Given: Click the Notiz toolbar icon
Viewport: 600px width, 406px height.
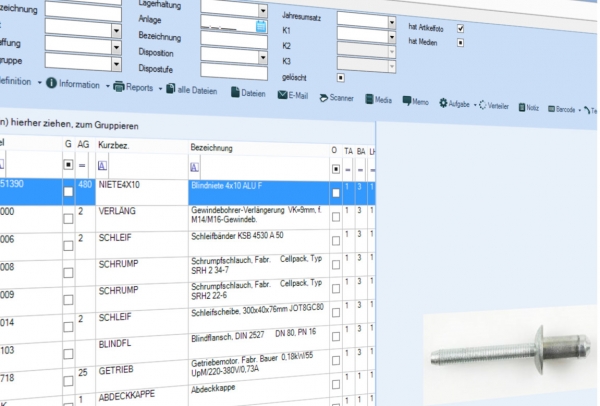Looking at the screenshot, I should (528, 105).
